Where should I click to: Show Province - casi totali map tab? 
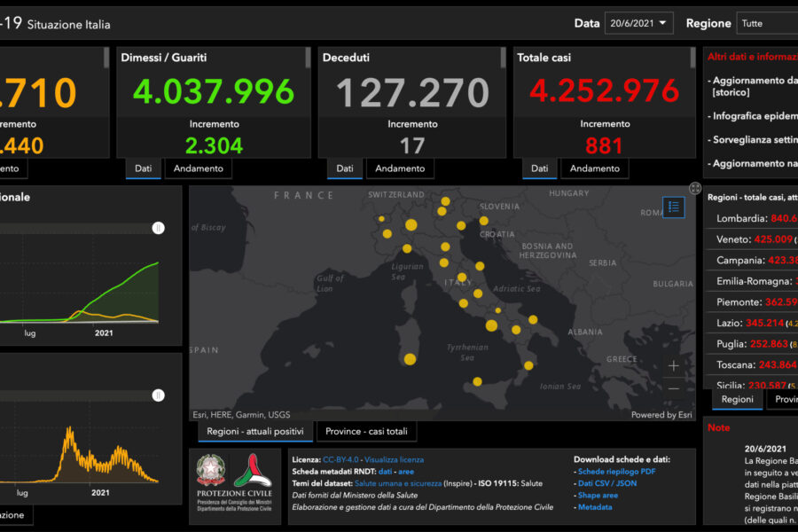(366, 432)
